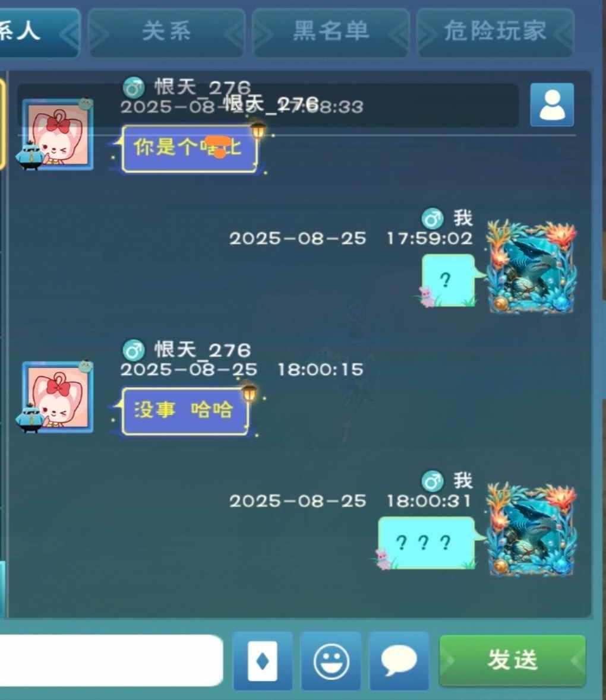This screenshot has height=700, width=606.
Task: Select the 联系人 tab
Action: pos(38,31)
